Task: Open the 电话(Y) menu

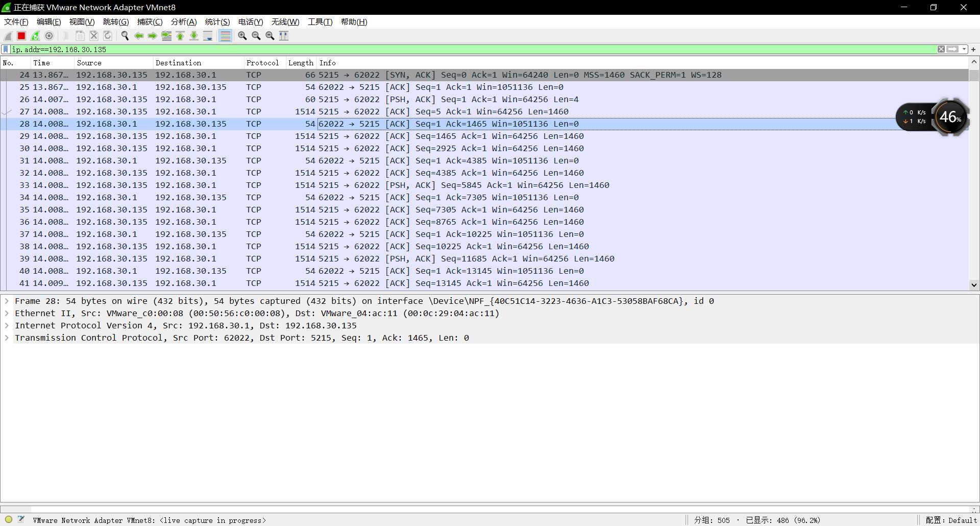Action: pyautogui.click(x=251, y=22)
